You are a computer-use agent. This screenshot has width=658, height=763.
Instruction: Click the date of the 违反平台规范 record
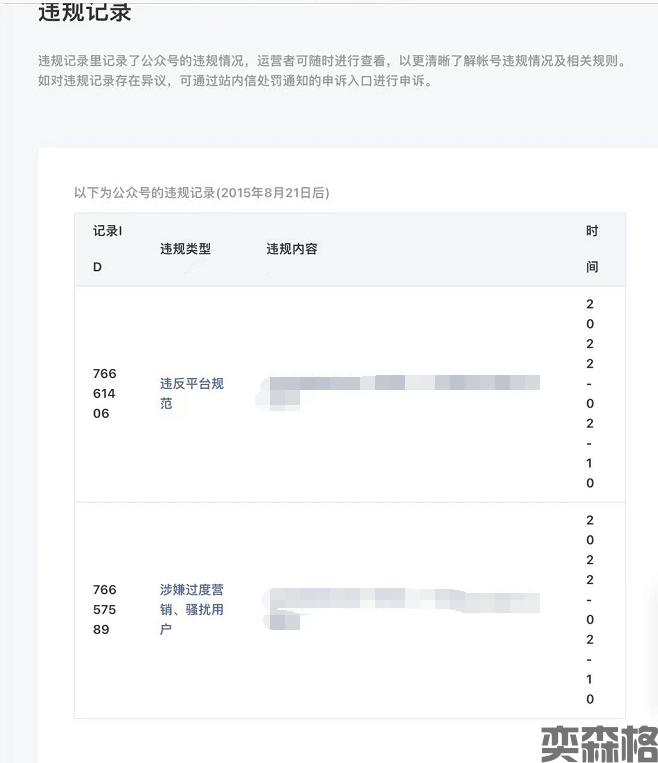pos(590,393)
